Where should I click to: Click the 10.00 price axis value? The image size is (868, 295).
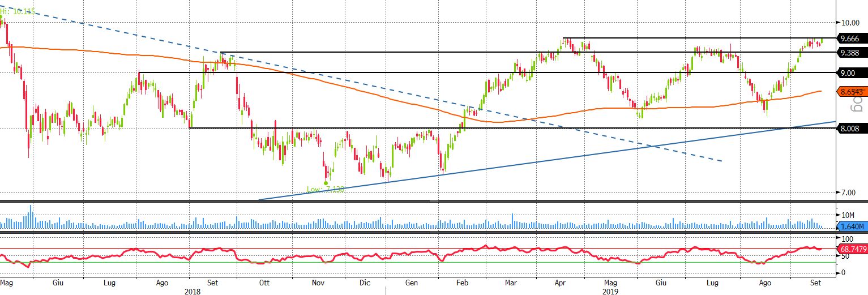coord(850,23)
